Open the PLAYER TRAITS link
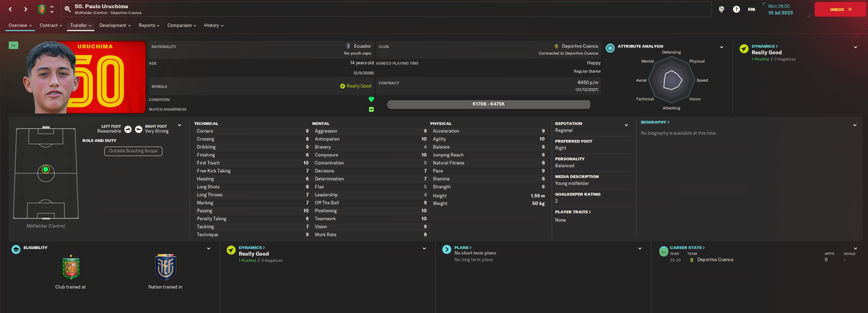Image resolution: width=868 pixels, height=313 pixels. [x=573, y=212]
